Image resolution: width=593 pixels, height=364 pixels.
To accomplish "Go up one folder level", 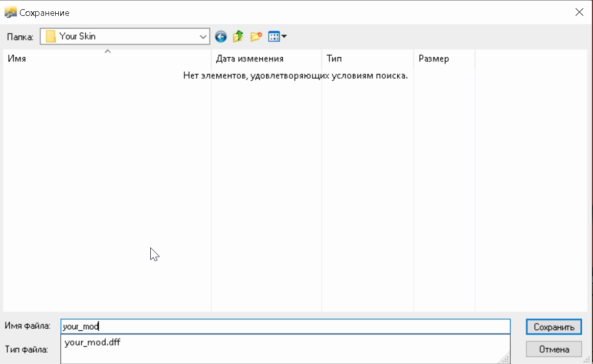I will [x=238, y=36].
